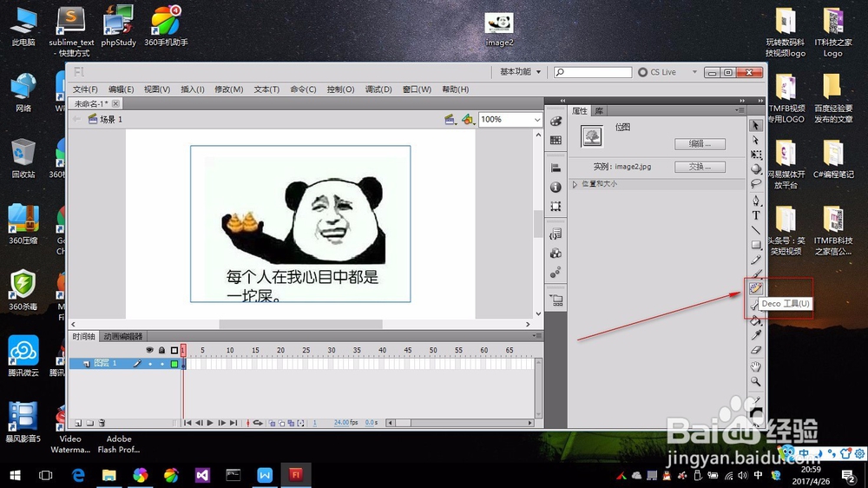Select the Line tool
The height and width of the screenshot is (488, 868).
pos(756,230)
